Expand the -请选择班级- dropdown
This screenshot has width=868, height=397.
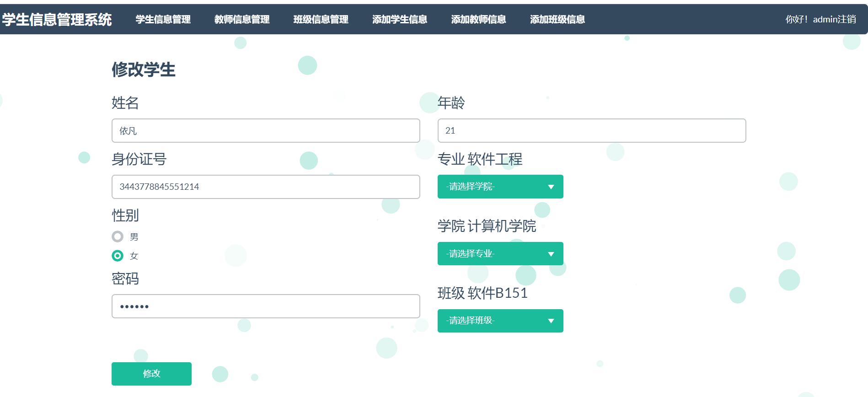click(500, 321)
